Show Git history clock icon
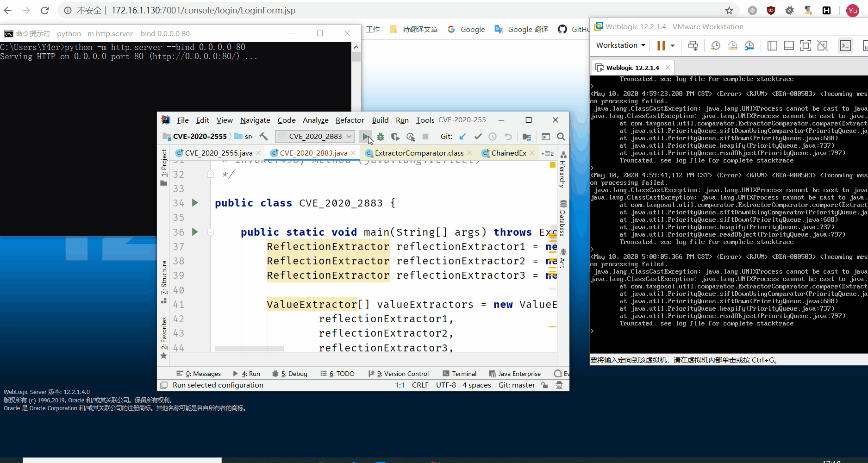868x463 pixels. (x=493, y=137)
